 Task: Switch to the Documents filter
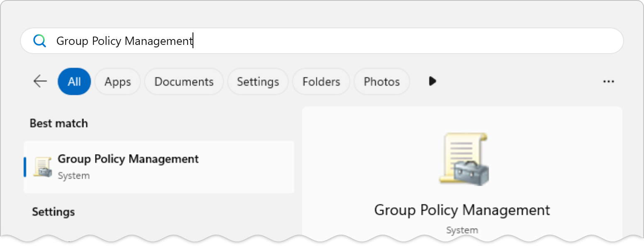click(184, 81)
